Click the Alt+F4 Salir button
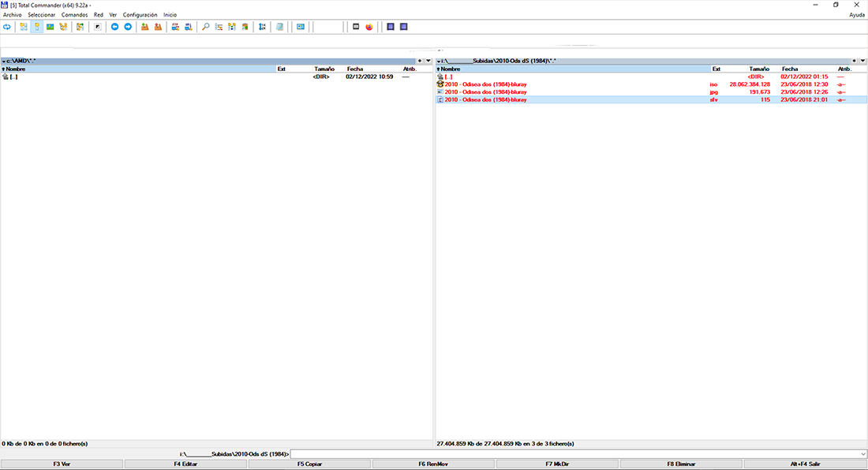 pyautogui.click(x=806, y=464)
